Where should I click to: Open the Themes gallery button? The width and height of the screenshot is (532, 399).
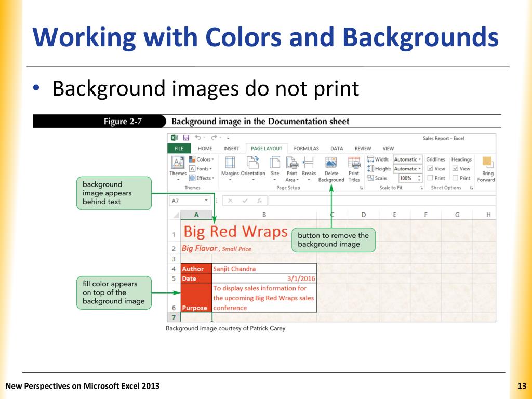click(x=178, y=168)
